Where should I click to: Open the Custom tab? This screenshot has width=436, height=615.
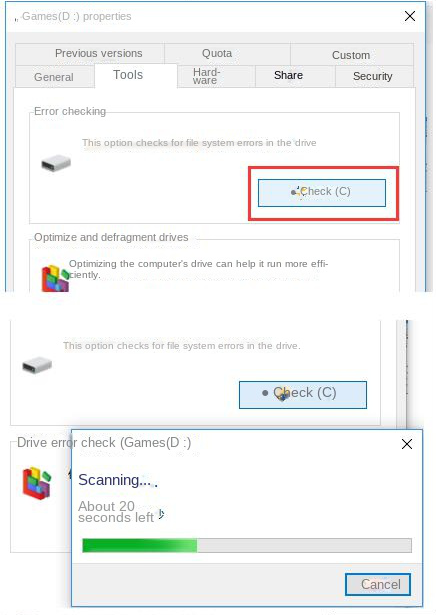352,55
